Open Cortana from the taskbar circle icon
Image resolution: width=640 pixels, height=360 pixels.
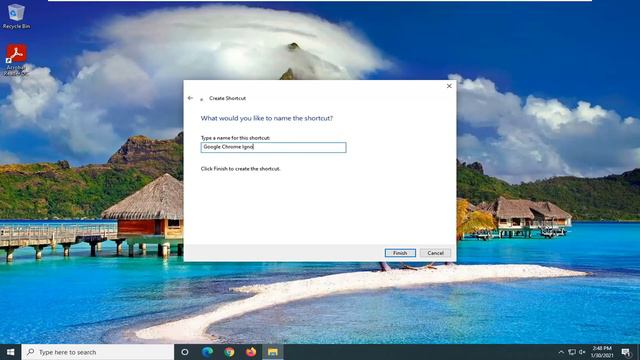(184, 352)
